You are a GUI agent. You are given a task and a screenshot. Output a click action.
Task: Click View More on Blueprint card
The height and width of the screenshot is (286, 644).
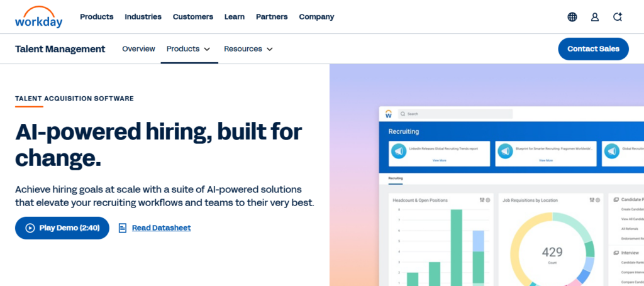pyautogui.click(x=546, y=160)
